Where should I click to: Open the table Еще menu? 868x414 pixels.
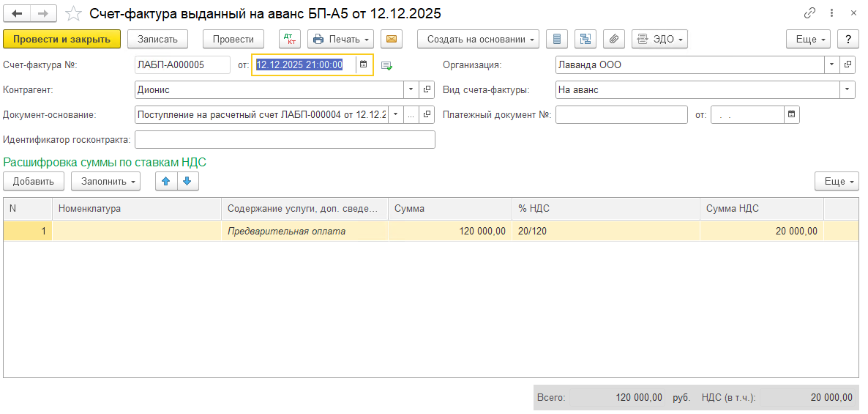837,181
